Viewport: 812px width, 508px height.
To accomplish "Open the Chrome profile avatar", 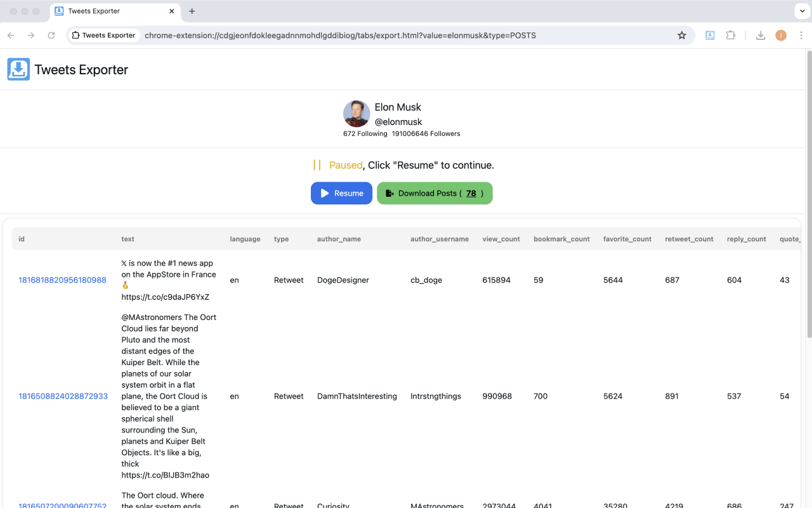I will (781, 36).
